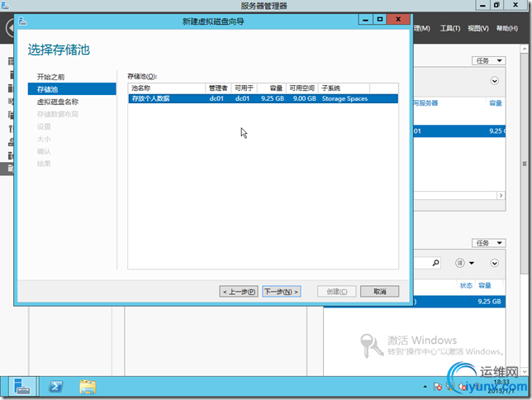Go to 虚拟磁盘名称 wizard step
The width and height of the screenshot is (532, 400).
coord(58,102)
